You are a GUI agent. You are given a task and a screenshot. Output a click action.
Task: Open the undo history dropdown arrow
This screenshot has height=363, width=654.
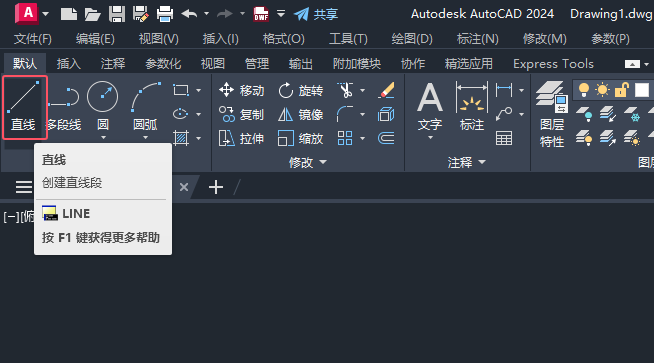pyautogui.click(x=206, y=14)
